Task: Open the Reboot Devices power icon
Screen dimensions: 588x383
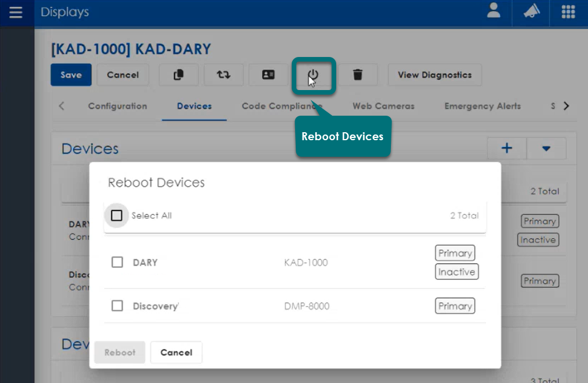Action: tap(314, 75)
